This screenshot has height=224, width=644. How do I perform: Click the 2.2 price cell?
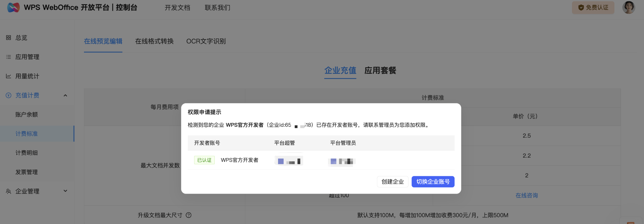(527, 156)
